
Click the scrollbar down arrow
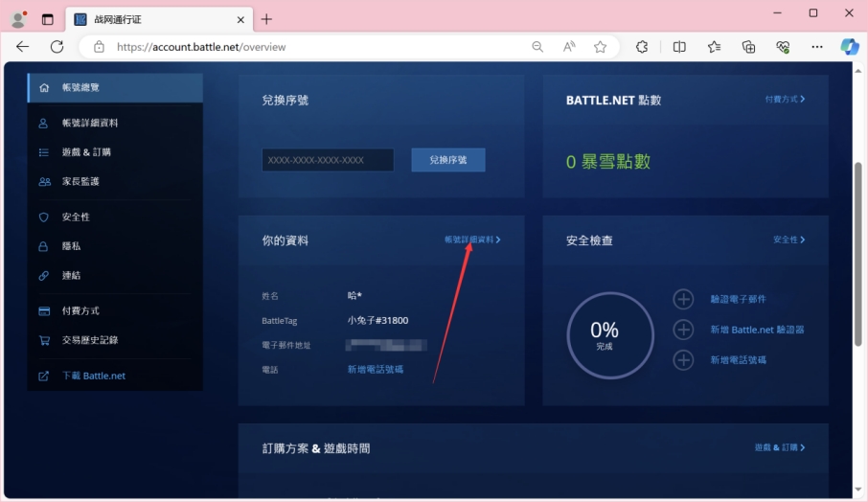[x=858, y=490]
